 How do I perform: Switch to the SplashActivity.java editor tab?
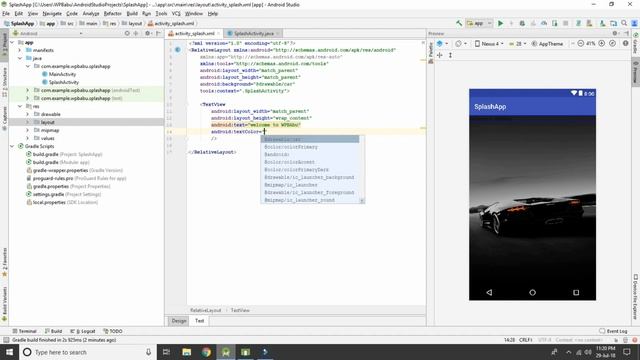click(x=253, y=33)
